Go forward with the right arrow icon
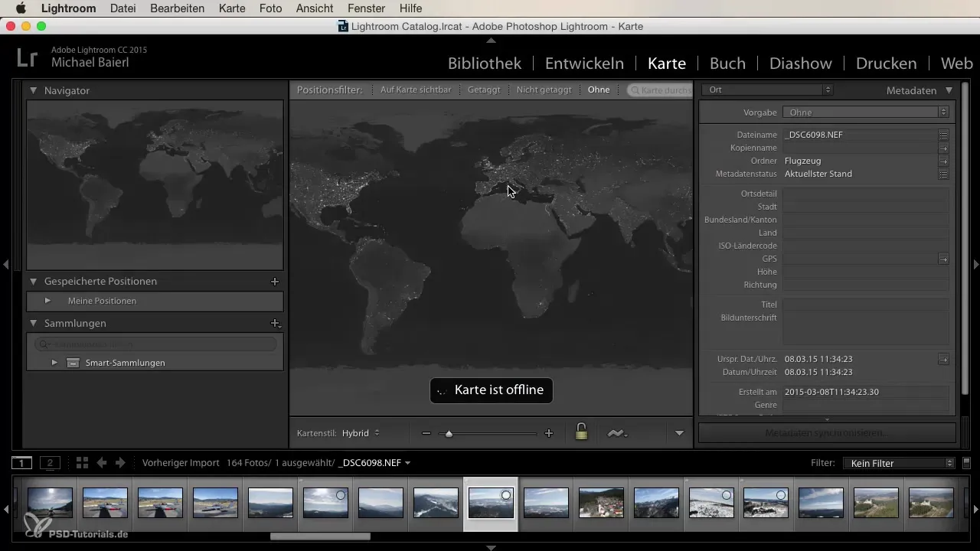The image size is (980, 551). pos(120,463)
